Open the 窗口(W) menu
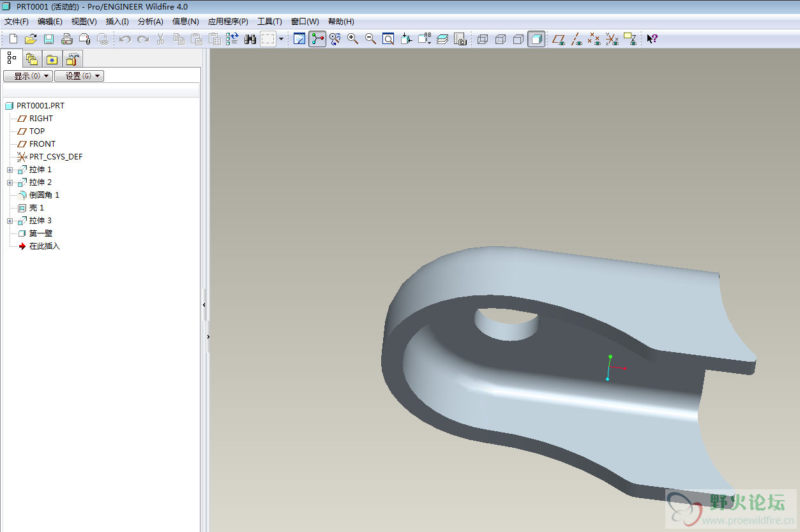 coord(305,22)
